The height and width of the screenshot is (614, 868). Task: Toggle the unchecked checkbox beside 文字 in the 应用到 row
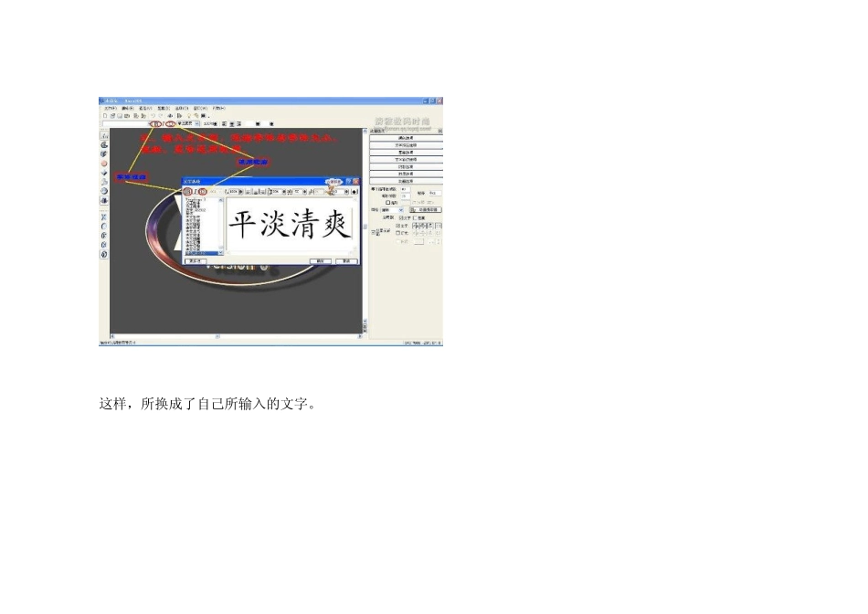pos(415,218)
